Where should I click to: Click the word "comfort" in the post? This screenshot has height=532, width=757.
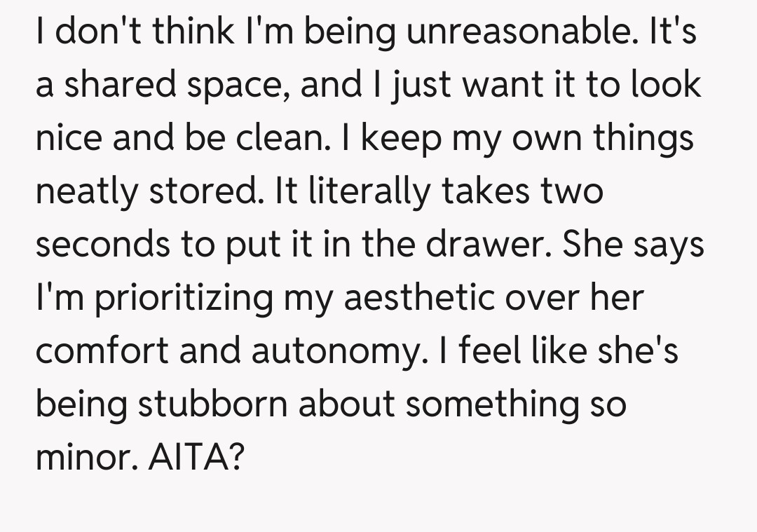click(102, 350)
